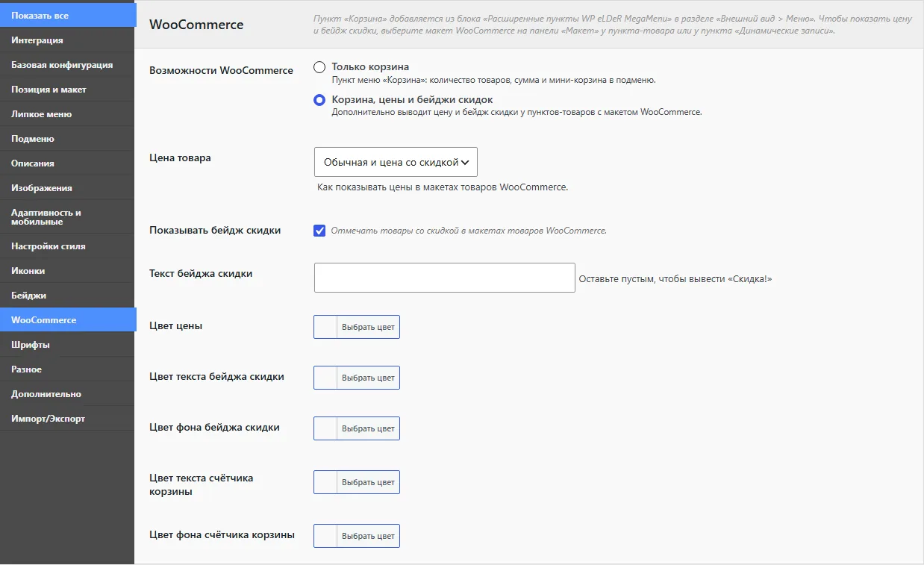Open Адаптивность и мобильные section
The width and height of the screenshot is (924, 565).
tap(67, 217)
